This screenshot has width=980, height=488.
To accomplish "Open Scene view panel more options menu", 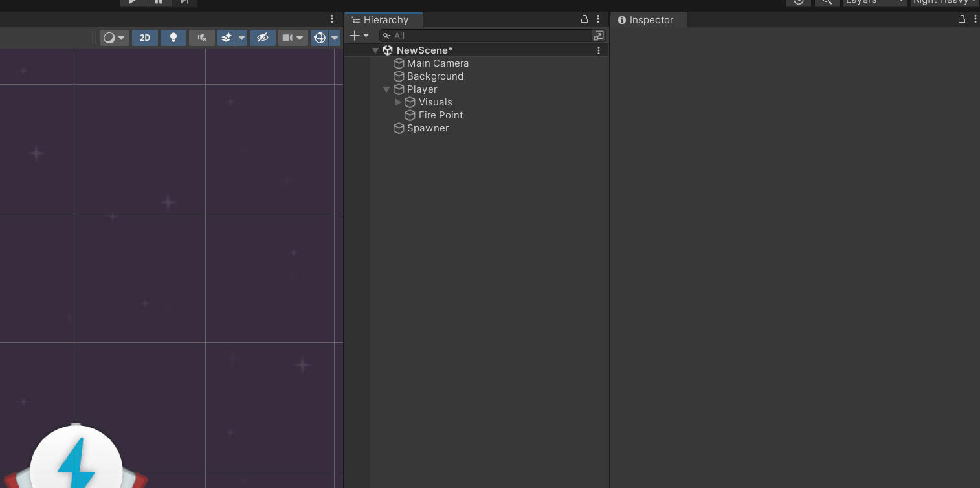I will [x=332, y=19].
